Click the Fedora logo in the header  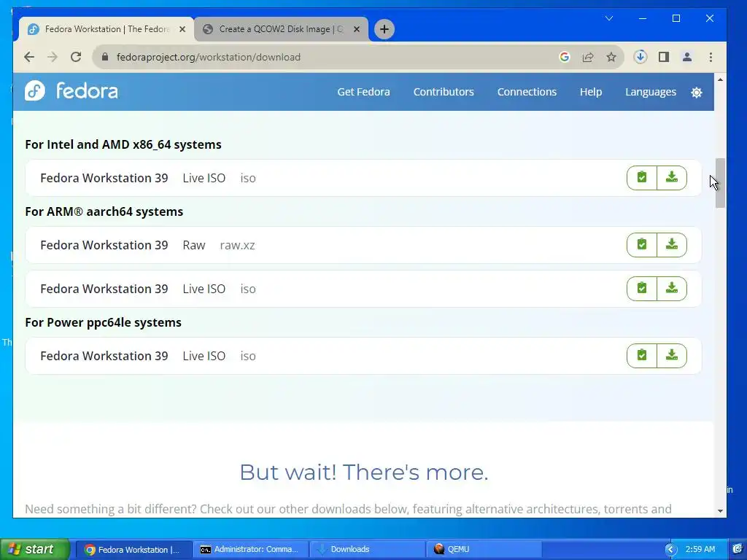(x=71, y=90)
